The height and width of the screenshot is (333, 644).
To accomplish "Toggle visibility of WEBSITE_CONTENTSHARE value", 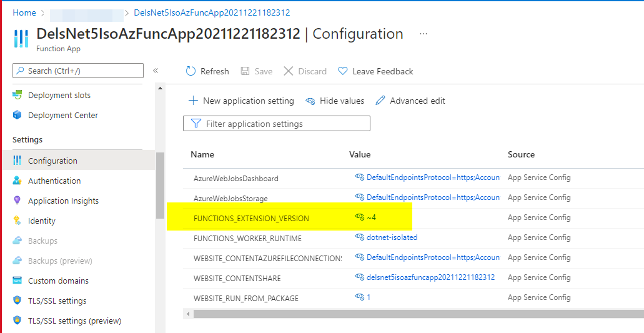I will [360, 277].
